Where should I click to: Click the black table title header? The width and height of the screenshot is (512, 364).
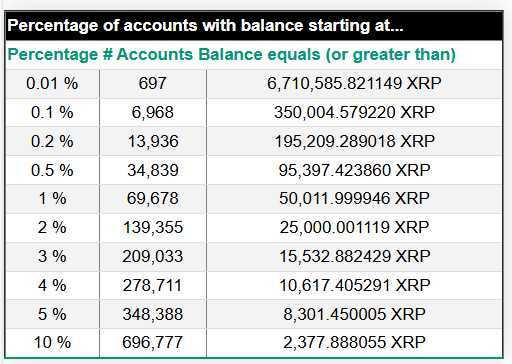254,26
